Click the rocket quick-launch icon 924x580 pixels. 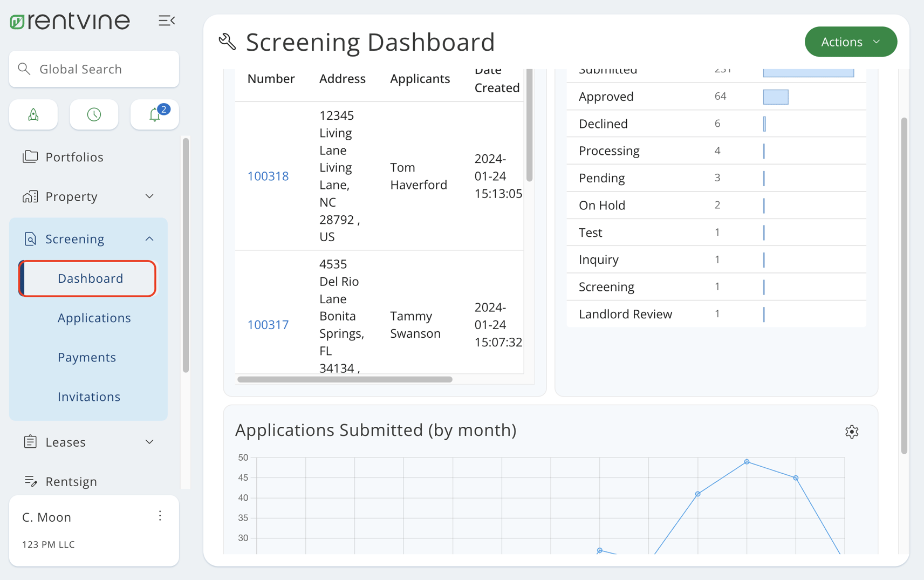point(33,114)
